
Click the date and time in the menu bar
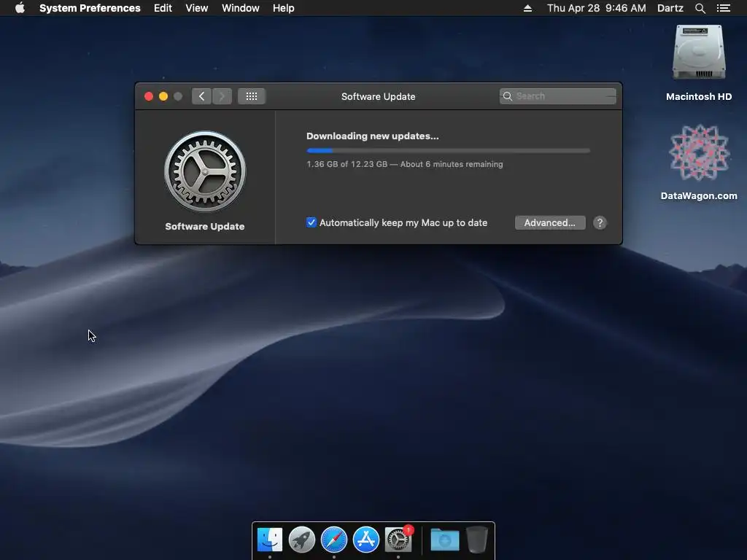coord(597,8)
